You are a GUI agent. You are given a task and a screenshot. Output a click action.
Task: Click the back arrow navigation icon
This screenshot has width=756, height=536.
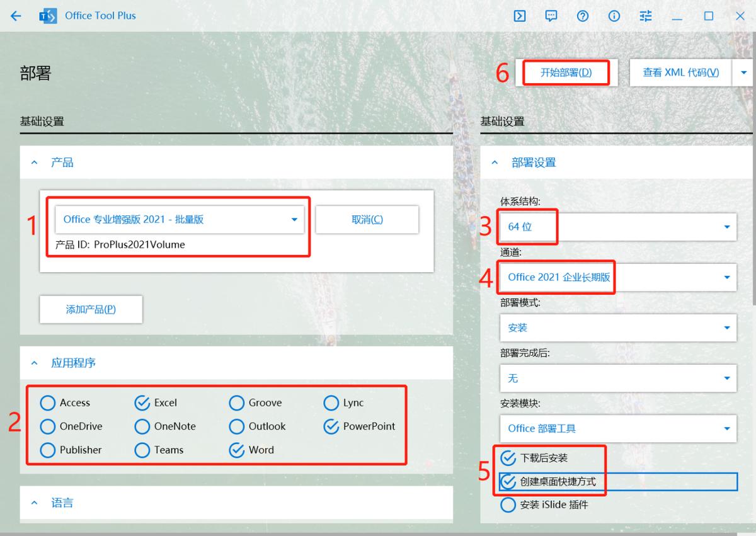tap(16, 16)
